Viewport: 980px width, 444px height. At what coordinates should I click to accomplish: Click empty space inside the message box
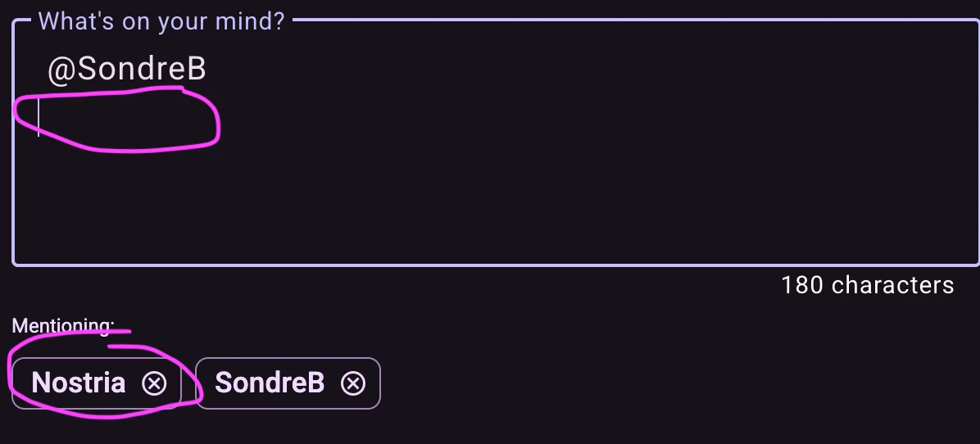[574, 188]
